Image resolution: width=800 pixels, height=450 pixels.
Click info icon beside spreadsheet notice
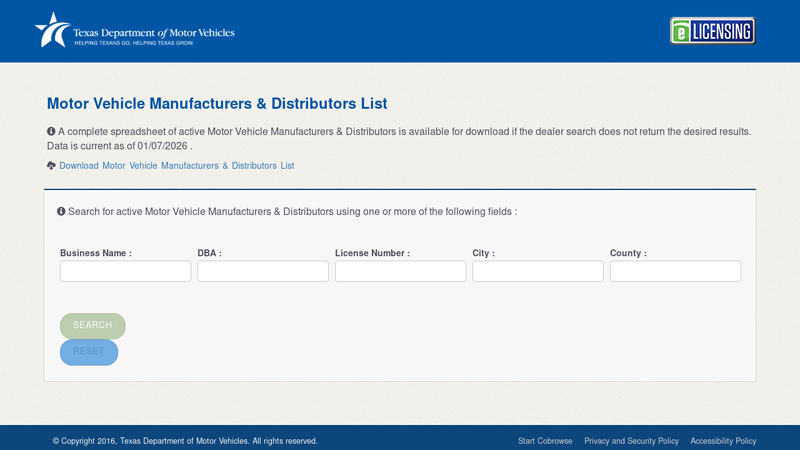51,132
